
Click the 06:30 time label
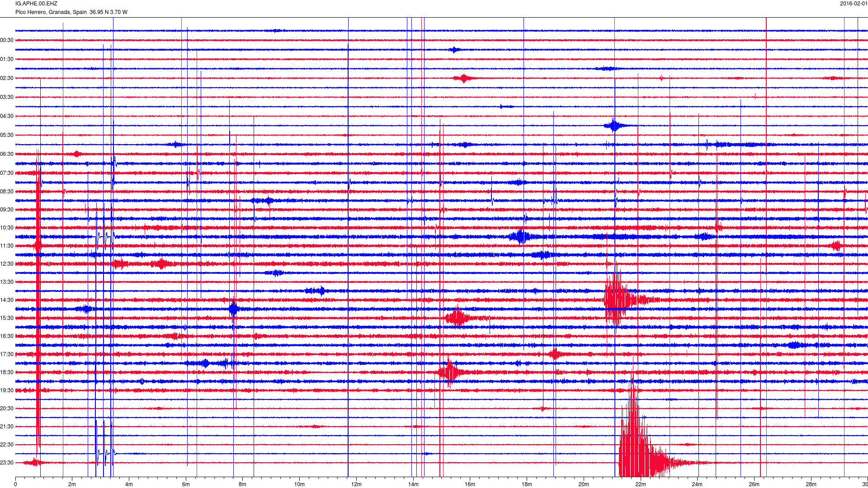pyautogui.click(x=7, y=154)
